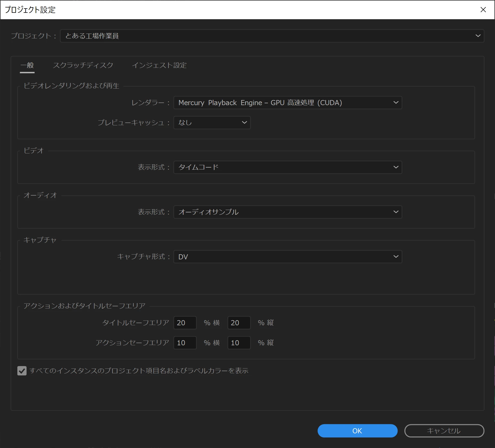Open the キャプチャ形式 dropdown showing DV

click(x=288, y=257)
